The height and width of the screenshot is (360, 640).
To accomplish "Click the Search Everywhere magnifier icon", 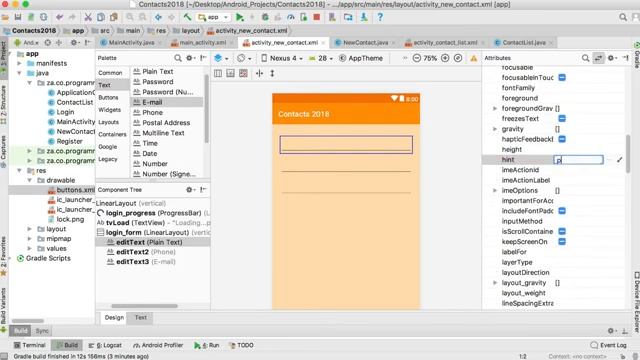I will 623,17.
